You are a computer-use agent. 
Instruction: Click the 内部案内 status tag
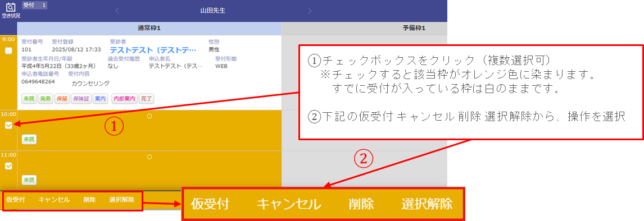[x=124, y=99]
